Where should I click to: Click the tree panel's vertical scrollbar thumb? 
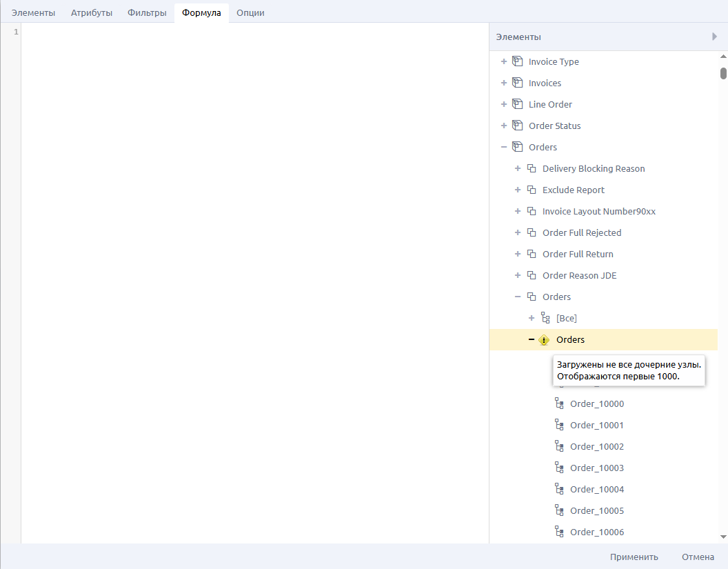tap(723, 73)
